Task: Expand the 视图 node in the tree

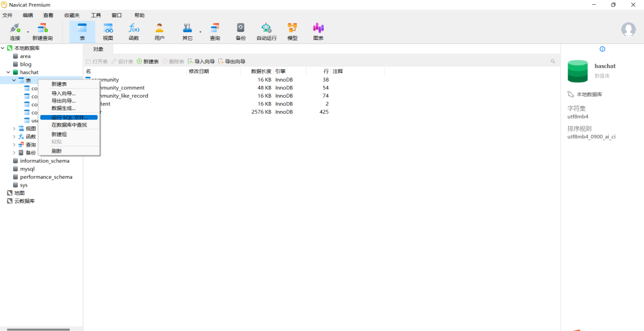Action: tap(14, 128)
